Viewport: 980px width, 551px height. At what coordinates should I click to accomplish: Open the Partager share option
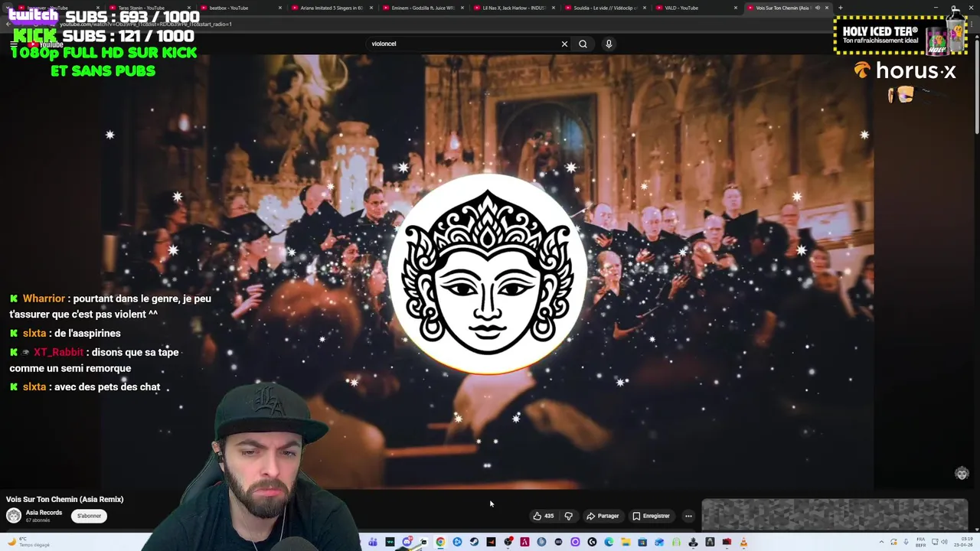point(603,516)
